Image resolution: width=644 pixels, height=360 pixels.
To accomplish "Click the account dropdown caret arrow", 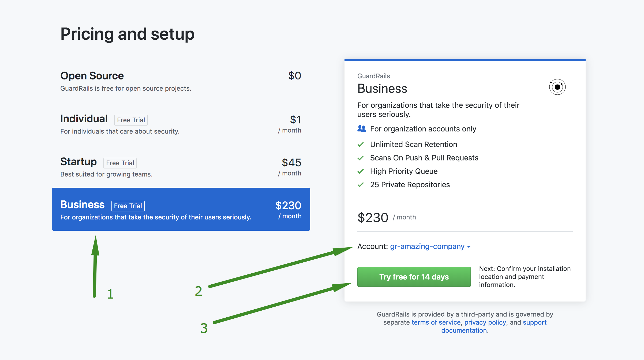I will pos(469,247).
